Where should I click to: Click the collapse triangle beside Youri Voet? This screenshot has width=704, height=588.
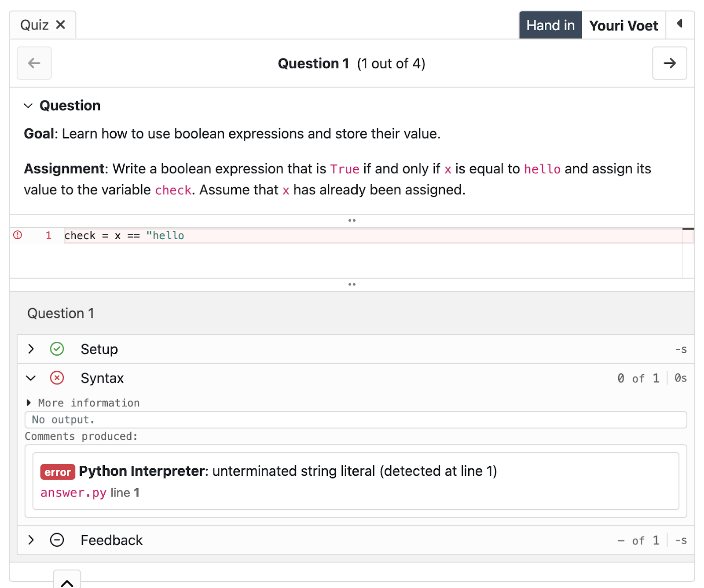(x=680, y=24)
